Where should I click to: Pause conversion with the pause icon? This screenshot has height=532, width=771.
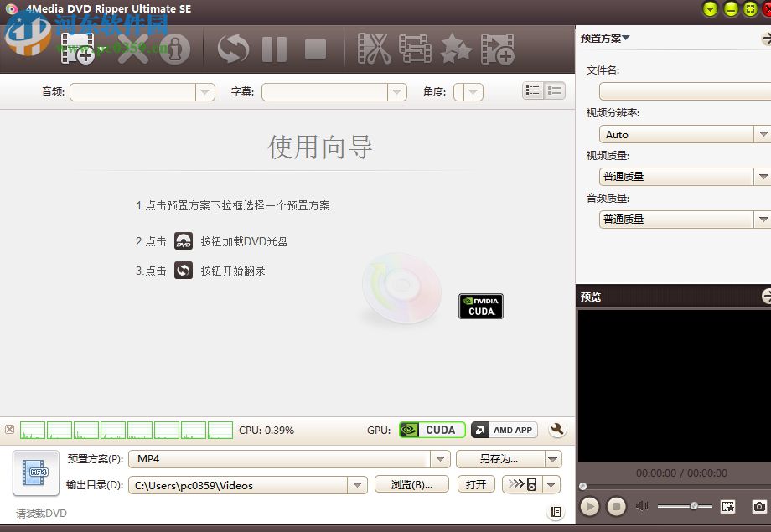click(274, 48)
